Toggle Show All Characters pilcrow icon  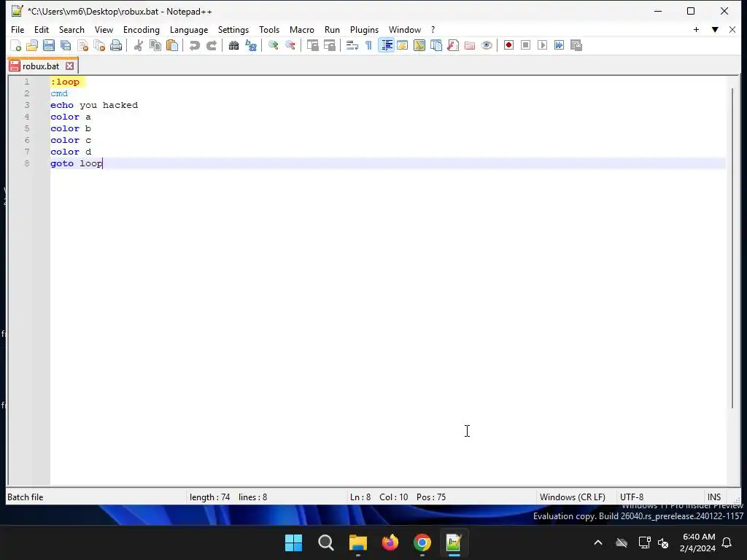368,45
